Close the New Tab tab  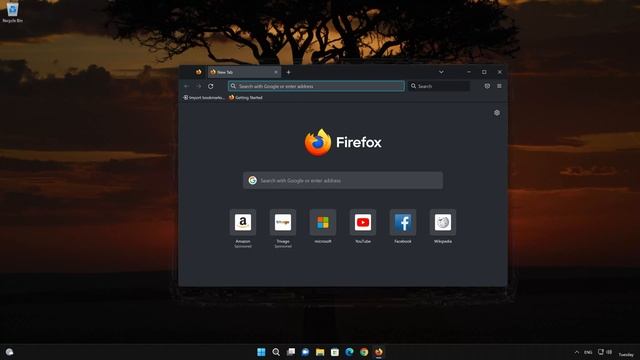pos(276,72)
